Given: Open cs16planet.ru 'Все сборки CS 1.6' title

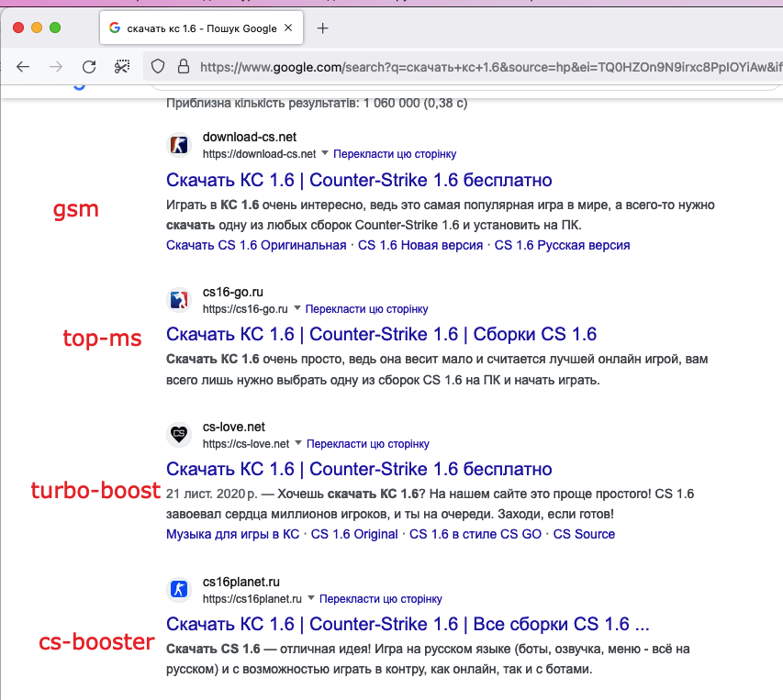Looking at the screenshot, I should [x=408, y=624].
